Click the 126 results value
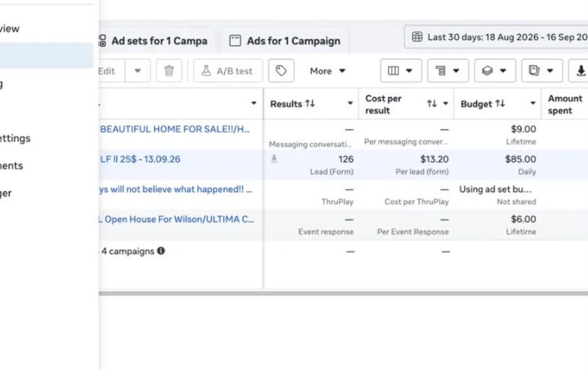 (x=346, y=159)
